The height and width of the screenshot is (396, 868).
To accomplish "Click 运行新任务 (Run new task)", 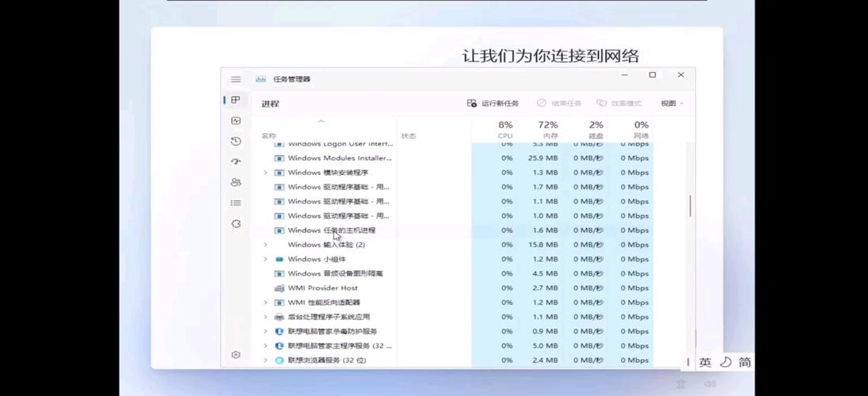I will [x=493, y=104].
